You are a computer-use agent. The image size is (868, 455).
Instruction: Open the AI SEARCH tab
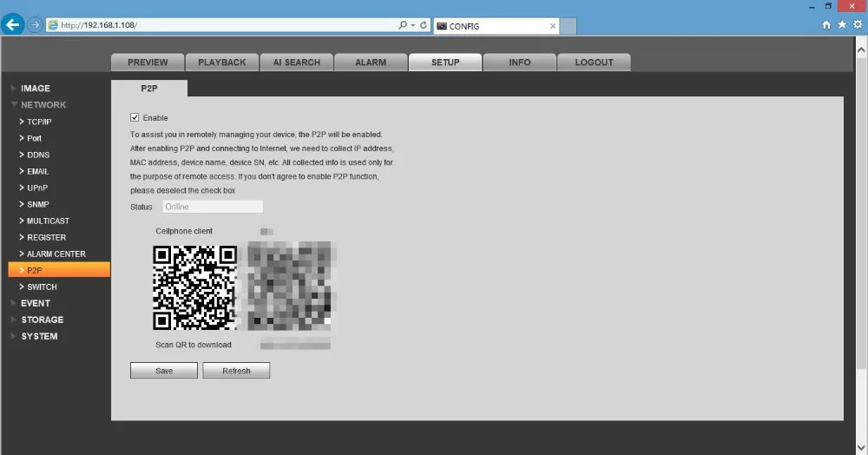[297, 63]
